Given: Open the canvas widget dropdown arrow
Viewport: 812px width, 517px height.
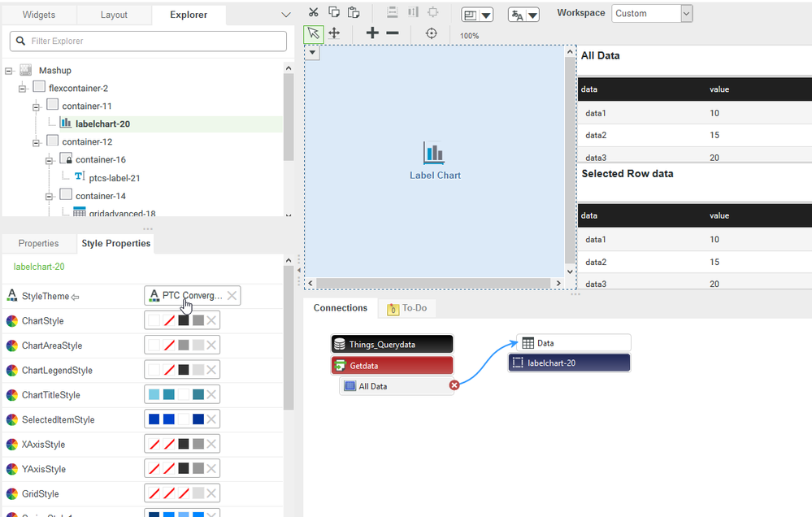Looking at the screenshot, I should tap(312, 53).
